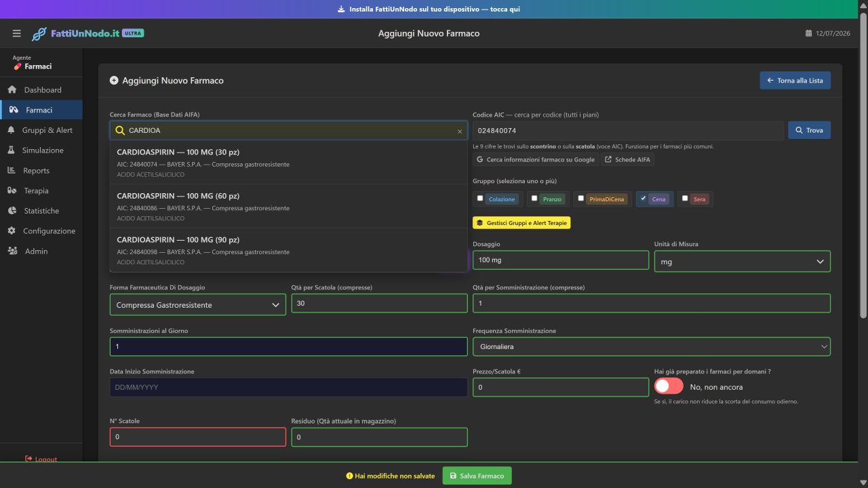Click the red pill icon under Agente

pyautogui.click(x=18, y=66)
